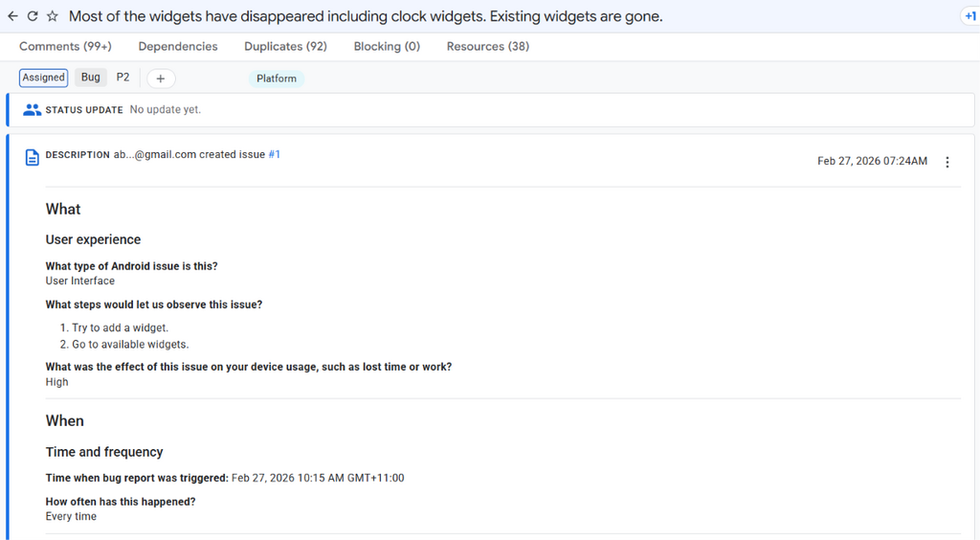
Task: Click the Assigned status chip
Action: click(x=44, y=78)
